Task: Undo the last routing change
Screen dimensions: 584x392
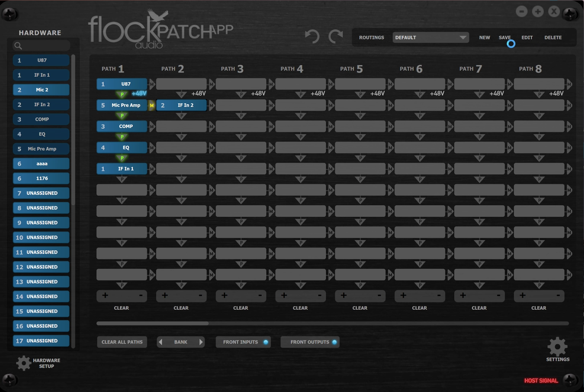Action: pyautogui.click(x=312, y=37)
